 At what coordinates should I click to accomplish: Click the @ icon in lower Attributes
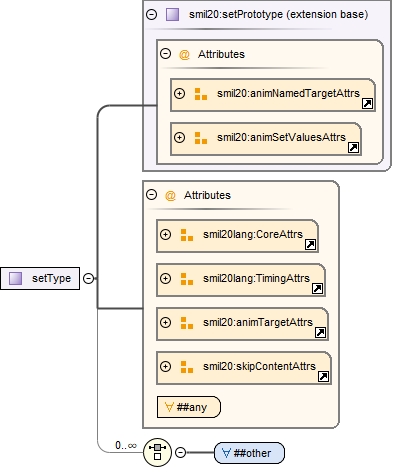click(x=170, y=195)
